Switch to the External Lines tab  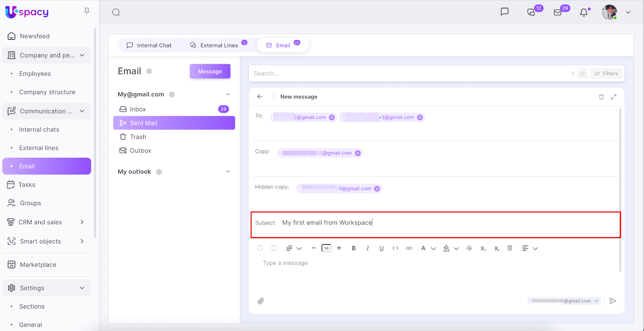(x=215, y=45)
